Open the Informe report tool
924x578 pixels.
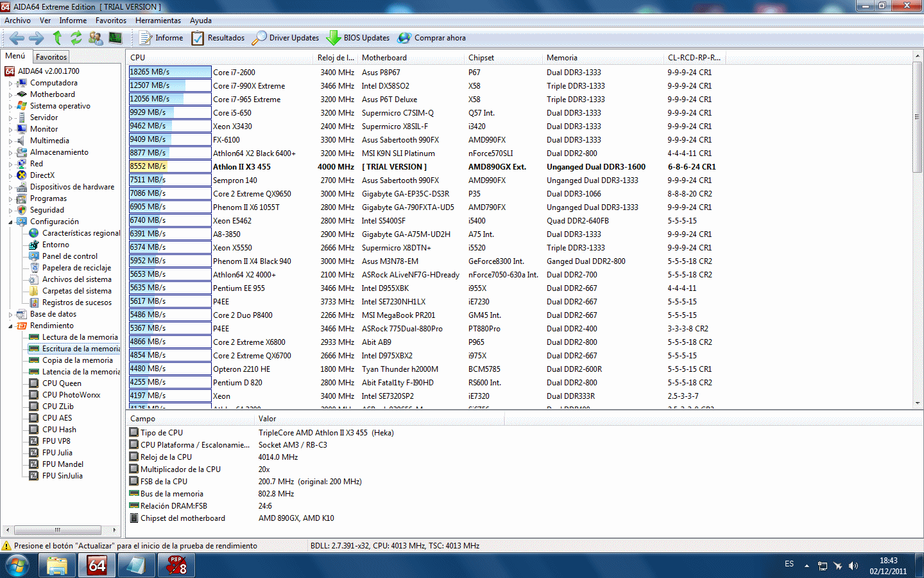(x=161, y=38)
